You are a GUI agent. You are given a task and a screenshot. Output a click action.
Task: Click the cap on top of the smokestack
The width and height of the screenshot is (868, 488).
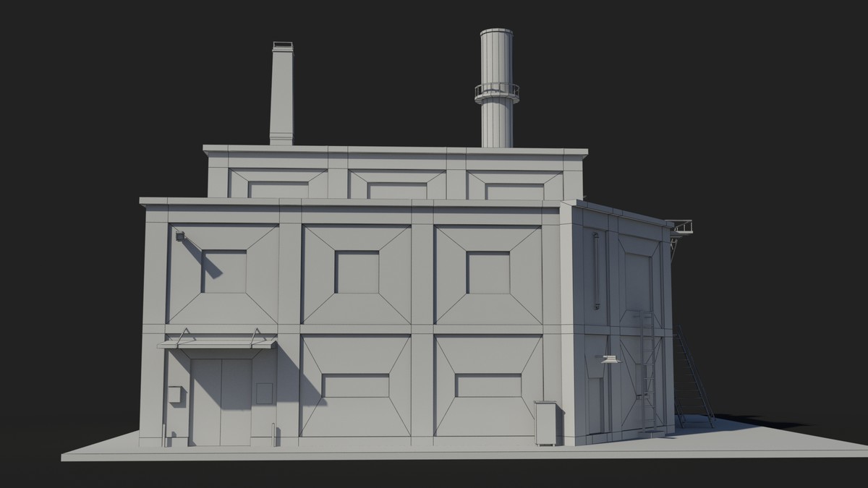tap(495, 30)
